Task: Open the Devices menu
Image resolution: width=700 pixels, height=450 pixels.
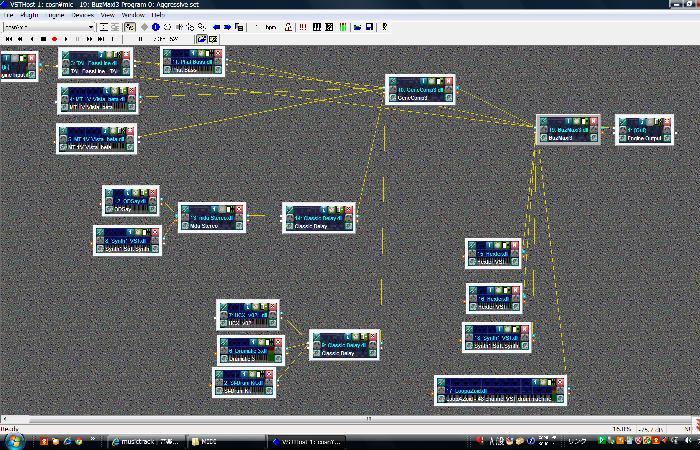Action: [83, 15]
